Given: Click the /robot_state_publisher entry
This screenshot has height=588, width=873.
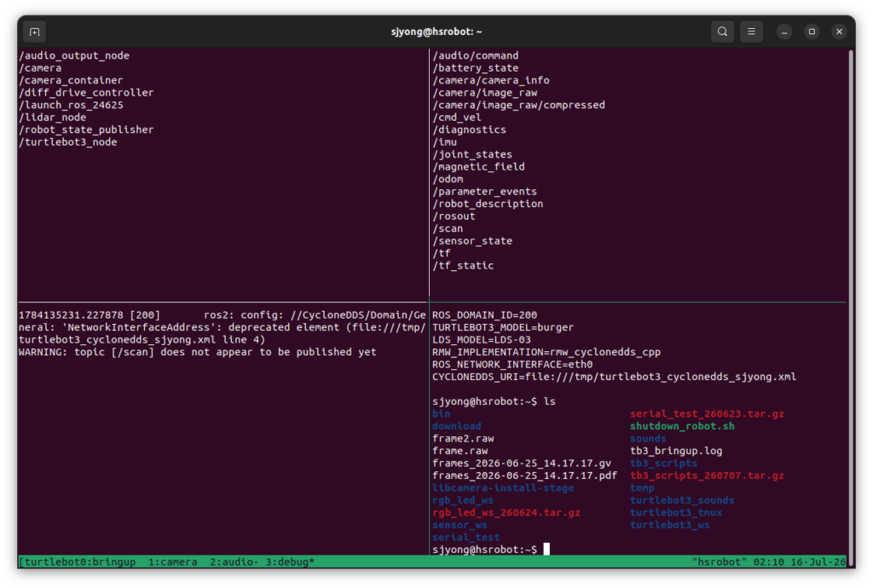Looking at the screenshot, I should pyautogui.click(x=86, y=130).
